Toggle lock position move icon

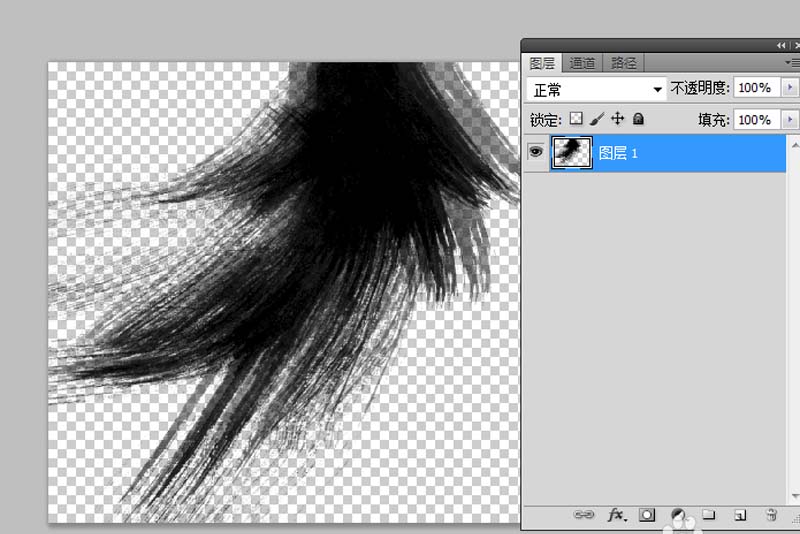pos(618,119)
